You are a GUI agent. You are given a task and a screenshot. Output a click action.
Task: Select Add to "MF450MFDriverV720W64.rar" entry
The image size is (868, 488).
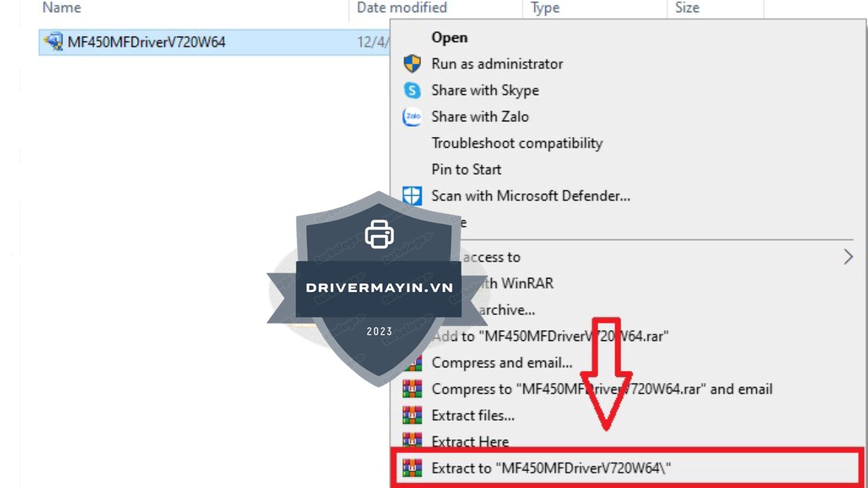click(x=550, y=336)
